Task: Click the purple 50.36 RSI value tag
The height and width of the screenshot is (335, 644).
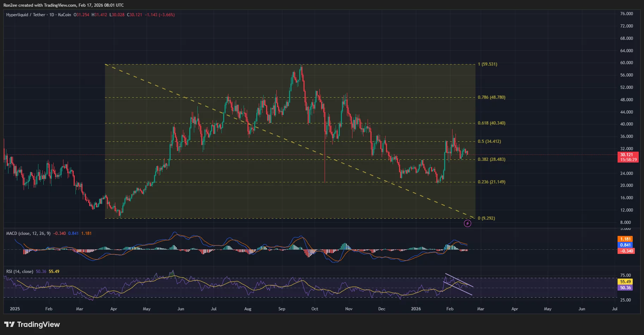Action: [625, 288]
